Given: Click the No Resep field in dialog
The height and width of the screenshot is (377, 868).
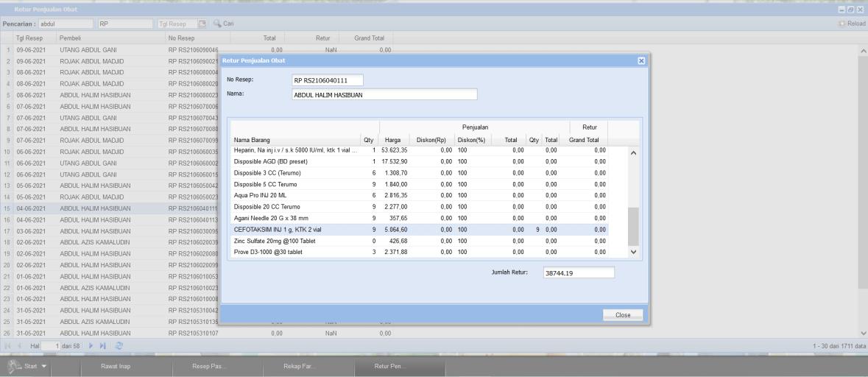Looking at the screenshot, I should tap(327, 80).
